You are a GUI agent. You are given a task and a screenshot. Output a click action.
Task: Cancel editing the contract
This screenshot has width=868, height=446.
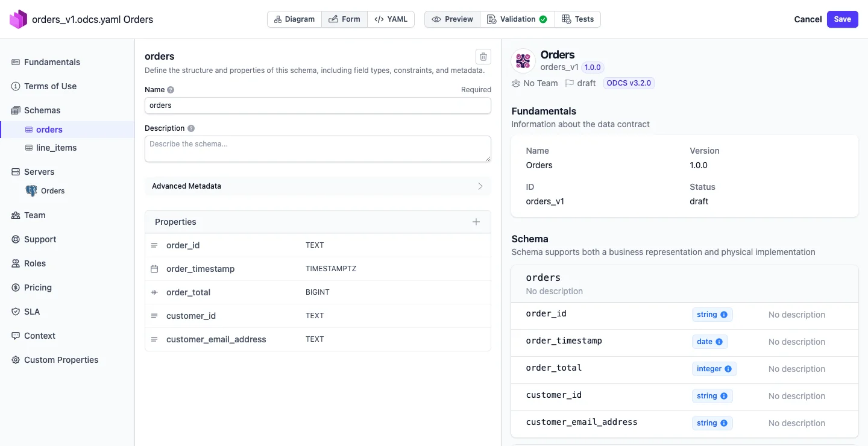(x=808, y=19)
